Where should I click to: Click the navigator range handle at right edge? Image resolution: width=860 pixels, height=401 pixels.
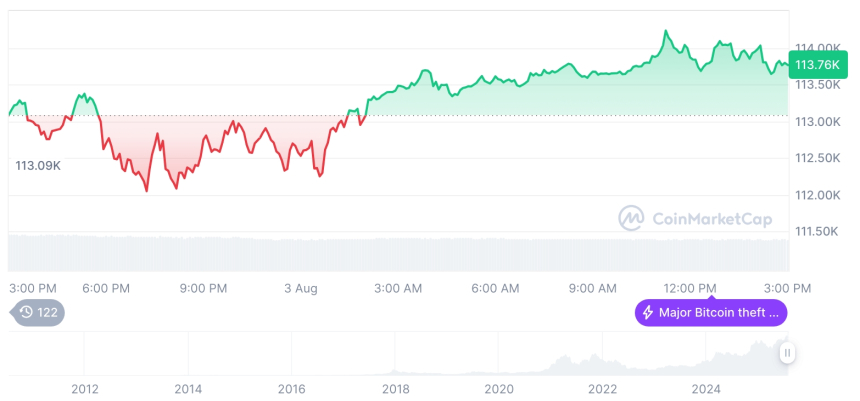pos(788,352)
